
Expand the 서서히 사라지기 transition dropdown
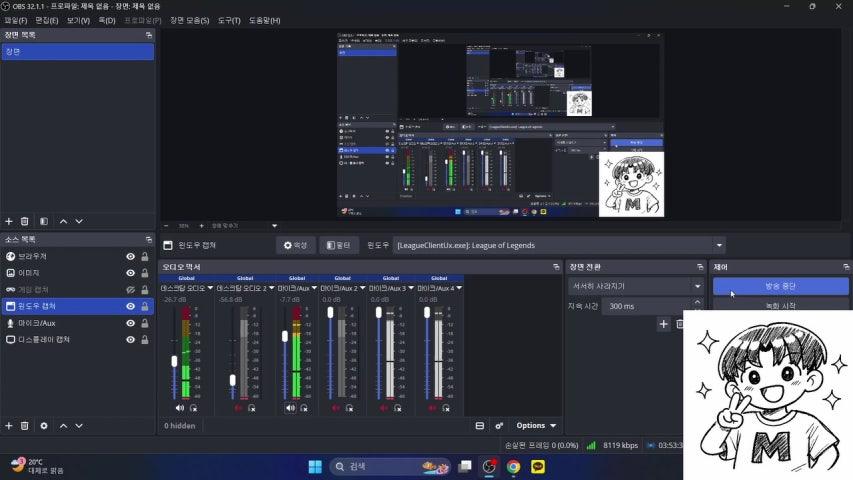tap(697, 286)
